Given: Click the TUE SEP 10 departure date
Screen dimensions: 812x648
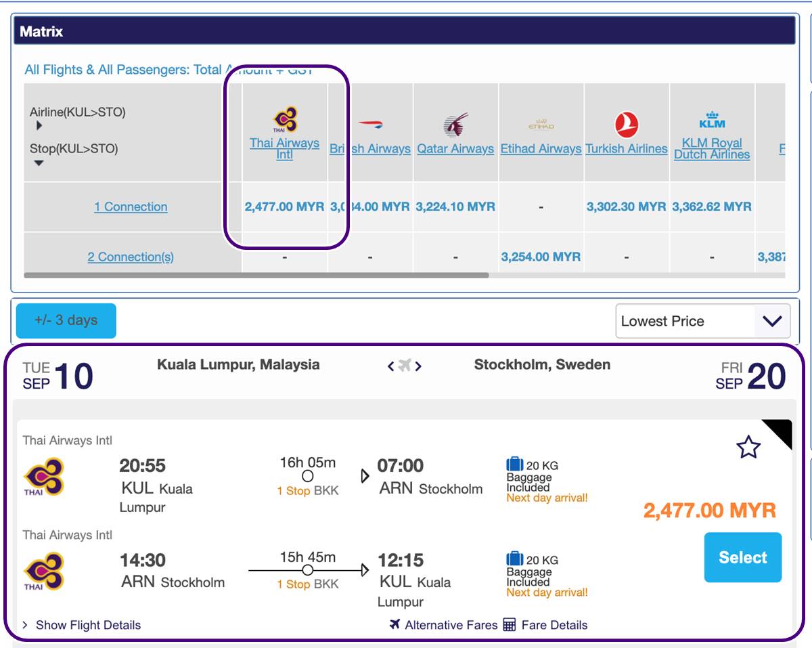Looking at the screenshot, I should (x=58, y=376).
